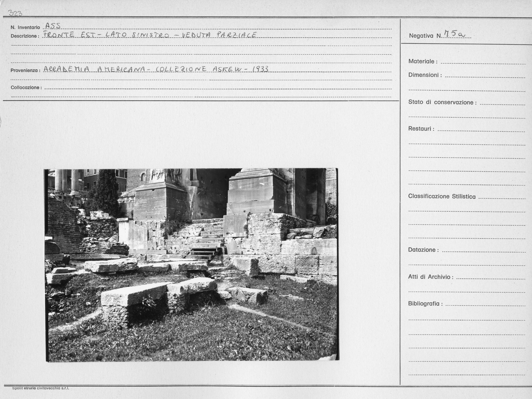Select handwritten 'FRONTE EST - LATO SINISTRO - VEDUTA PARZIALE' text
Screen dimensions: 532x399
(x=150, y=35)
